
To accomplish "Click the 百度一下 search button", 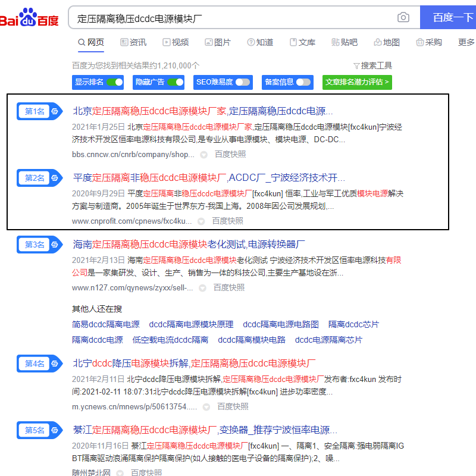I will (448, 17).
